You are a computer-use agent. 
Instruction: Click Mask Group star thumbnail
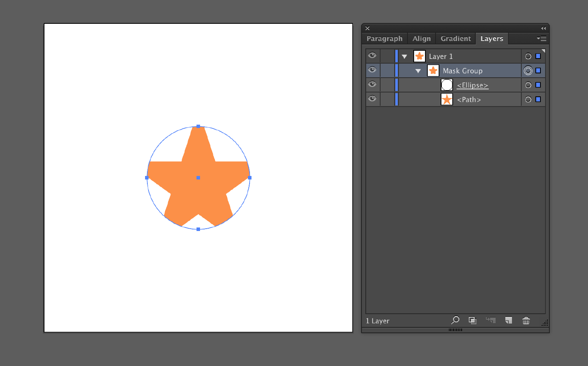433,71
